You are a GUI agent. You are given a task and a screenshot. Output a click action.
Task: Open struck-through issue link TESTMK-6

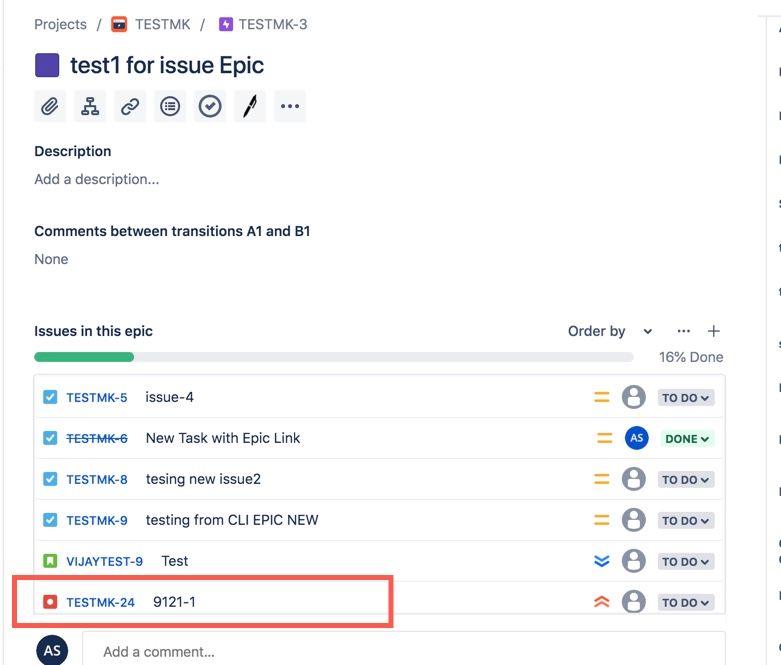pos(97,438)
